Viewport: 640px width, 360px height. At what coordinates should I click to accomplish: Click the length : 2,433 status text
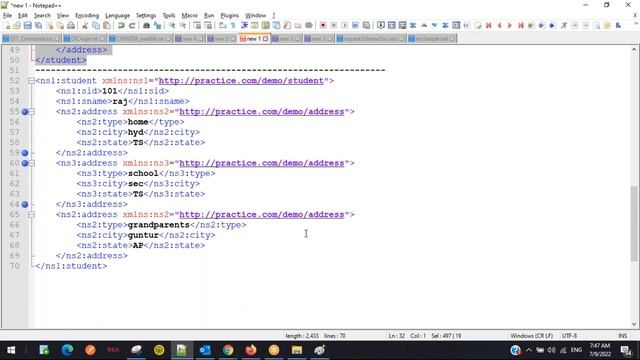(302, 336)
